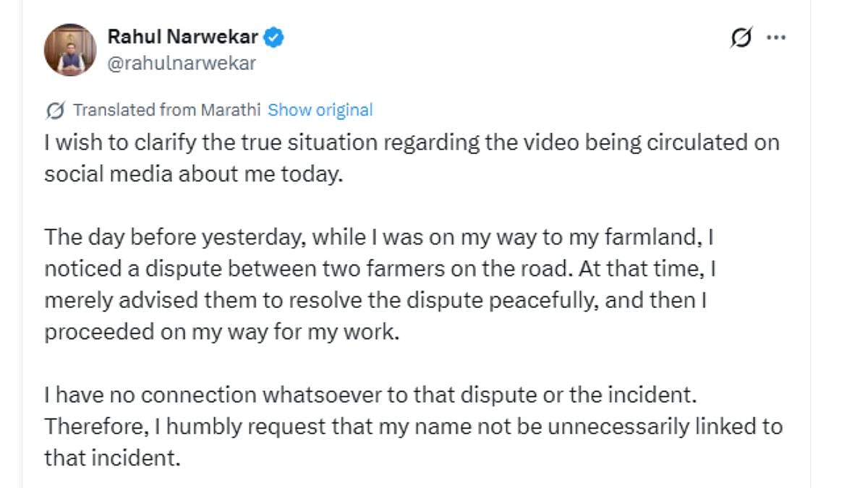Click the line starting 'Therefore, I humbly request'
868x488 pixels.
(x=413, y=427)
